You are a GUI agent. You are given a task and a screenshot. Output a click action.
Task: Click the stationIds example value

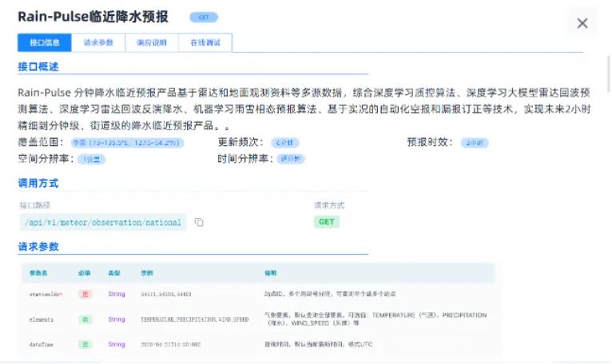point(166,295)
